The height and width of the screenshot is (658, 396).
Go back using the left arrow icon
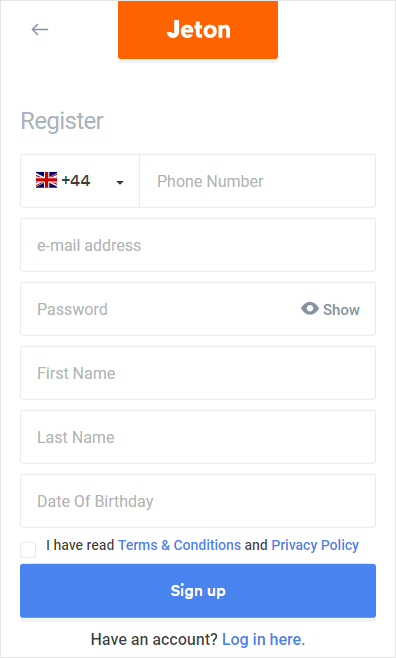point(40,29)
